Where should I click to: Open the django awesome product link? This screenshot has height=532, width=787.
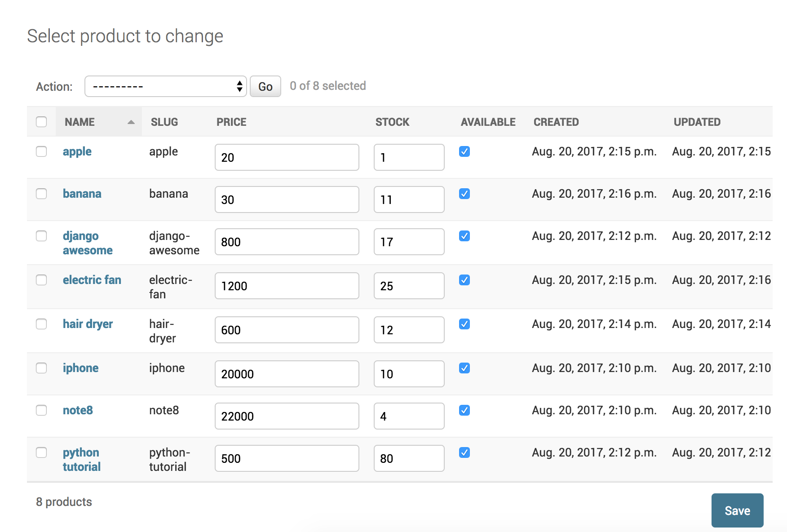coord(88,243)
